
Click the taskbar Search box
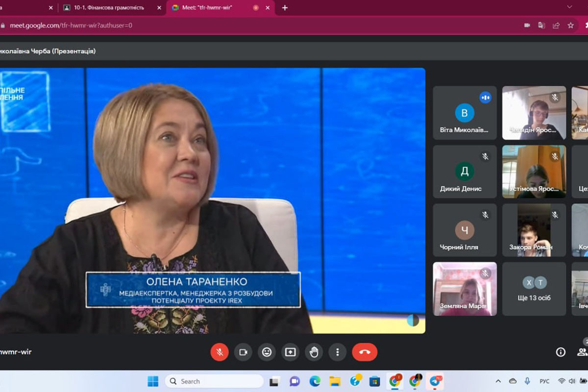[x=214, y=381]
